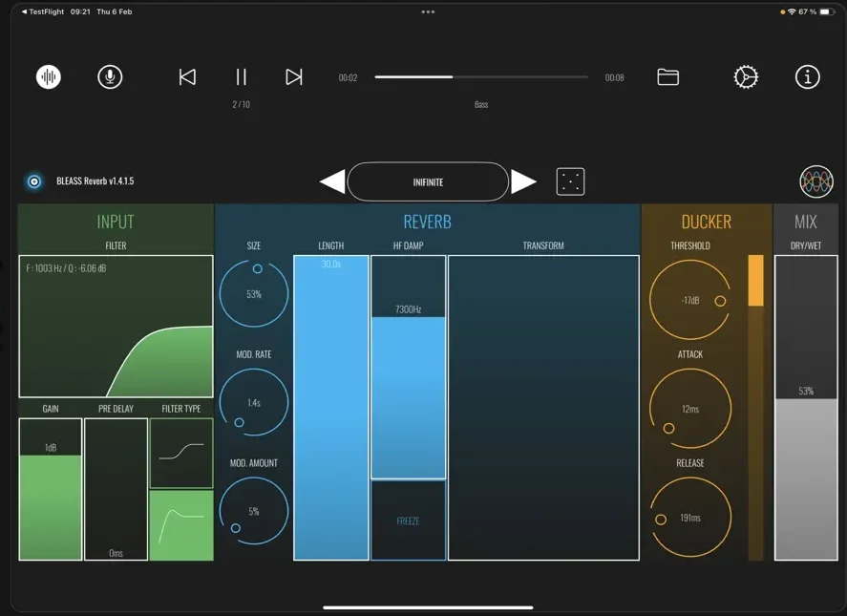Click the track counter 2 / 10
Viewport: 847px width, 616px height.
click(241, 104)
